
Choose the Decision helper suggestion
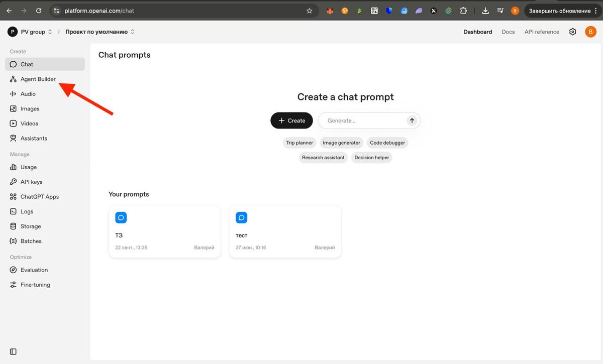pos(372,157)
